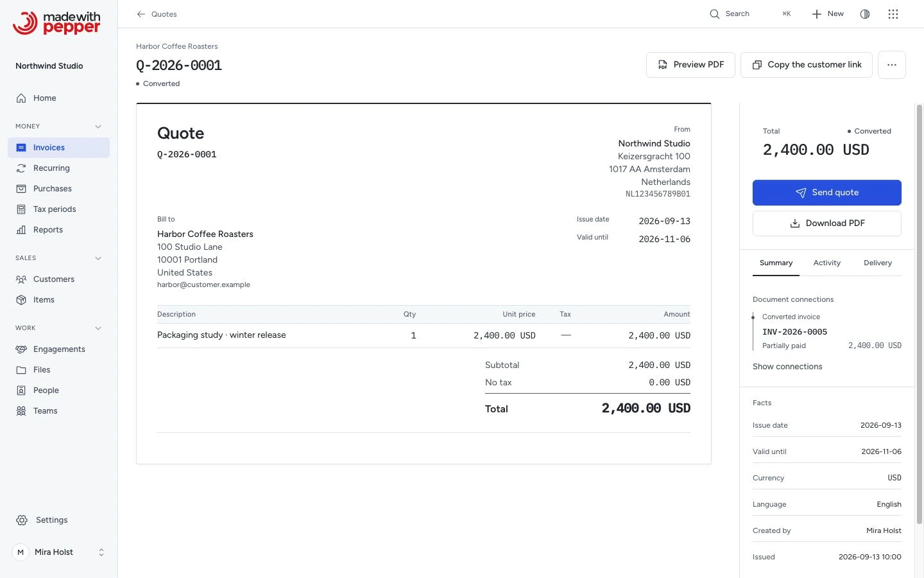Click the Q-2026-0001 page heading

tap(179, 66)
